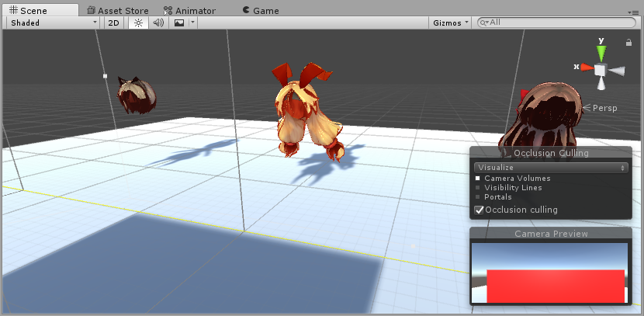
Task: Select the small dark cat-ear hair model
Action: (x=137, y=95)
